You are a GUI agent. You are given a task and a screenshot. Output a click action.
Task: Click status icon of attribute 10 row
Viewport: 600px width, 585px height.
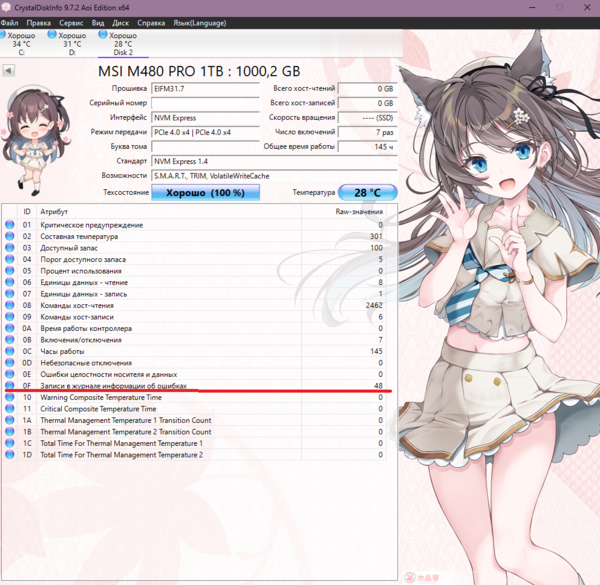(10, 397)
